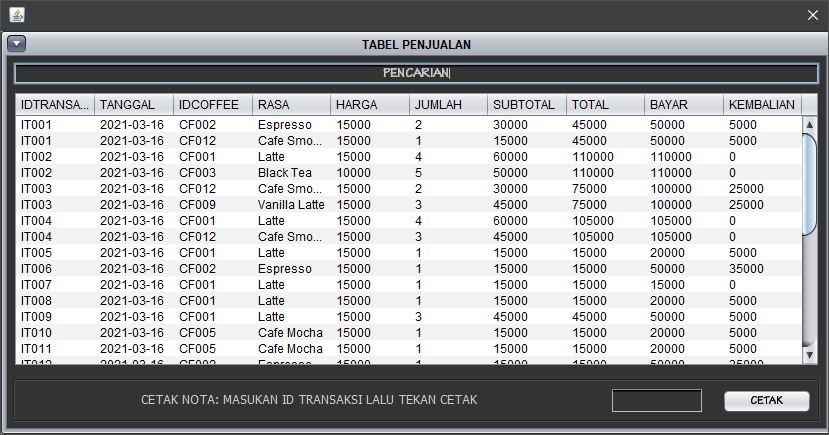Click the SUBTOTAL column header

[x=526, y=105]
